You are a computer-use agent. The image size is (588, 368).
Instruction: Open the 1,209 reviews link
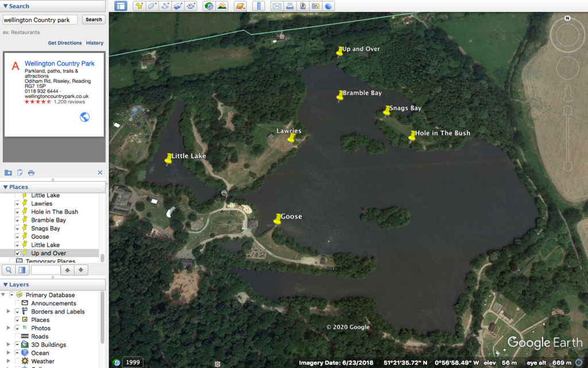pos(69,102)
